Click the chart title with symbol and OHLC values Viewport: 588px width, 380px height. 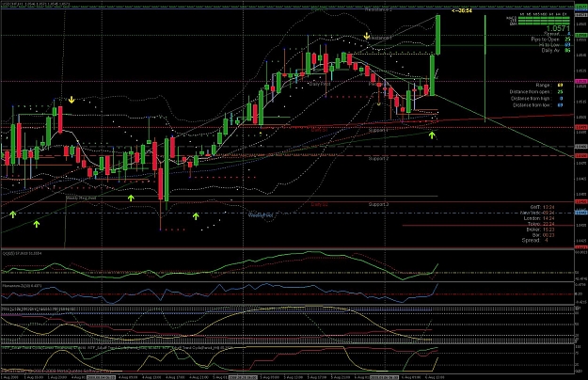(36, 4)
